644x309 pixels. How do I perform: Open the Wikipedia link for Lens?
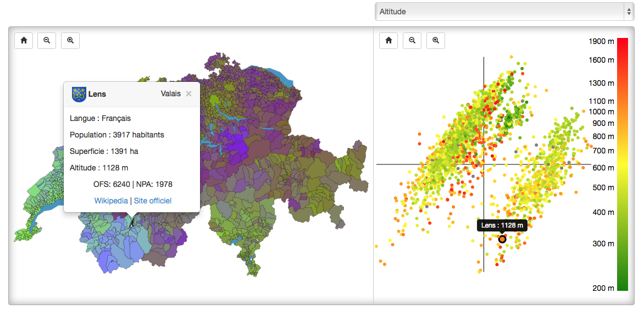[111, 201]
